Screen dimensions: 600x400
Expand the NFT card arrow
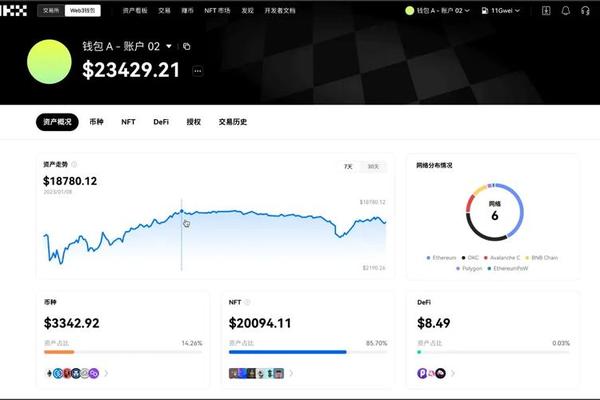(x=291, y=373)
